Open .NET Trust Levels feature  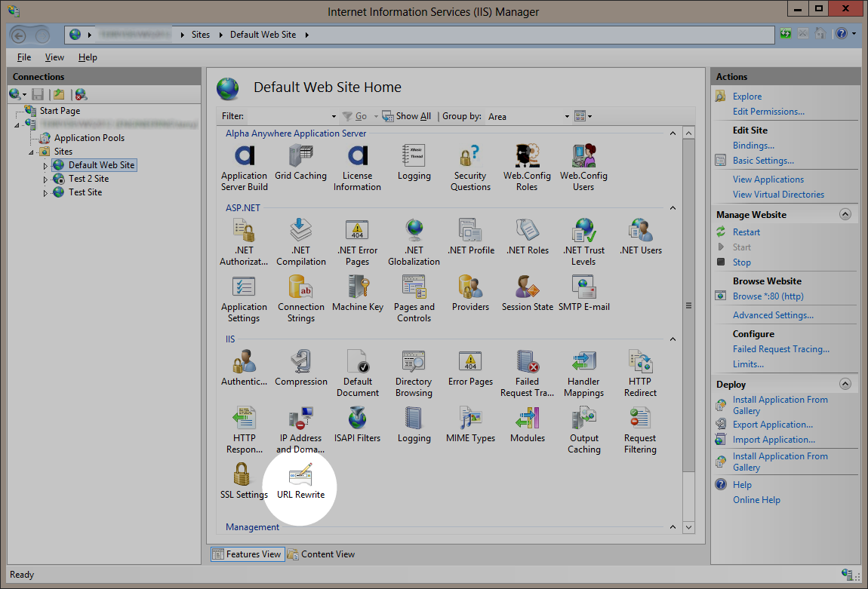pos(583,242)
